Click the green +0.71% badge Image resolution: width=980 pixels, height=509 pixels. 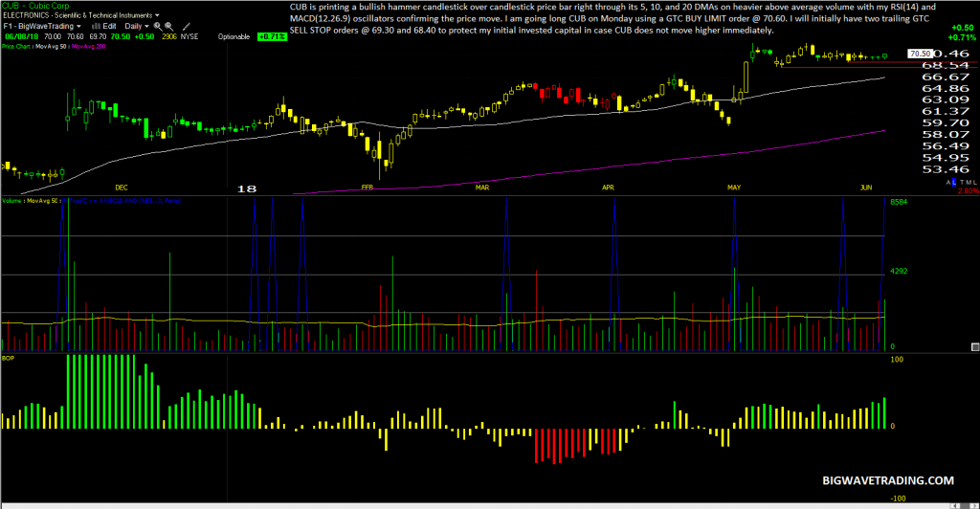[272, 37]
